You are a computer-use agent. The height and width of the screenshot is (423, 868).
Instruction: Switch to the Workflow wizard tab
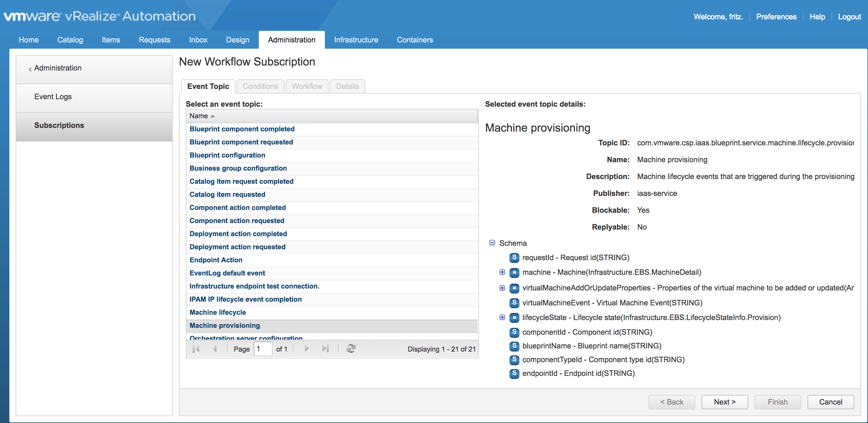(x=307, y=86)
